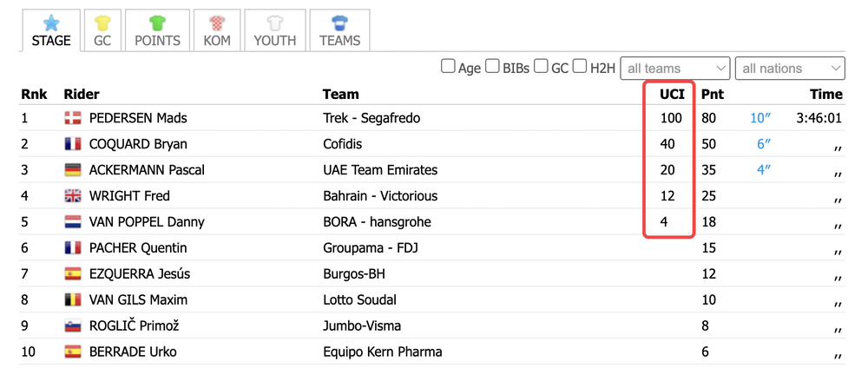Click the blue star STAGE icon

51,23
